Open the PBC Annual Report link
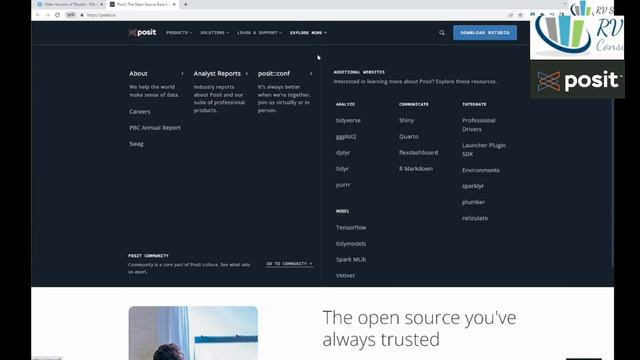 tap(155, 128)
